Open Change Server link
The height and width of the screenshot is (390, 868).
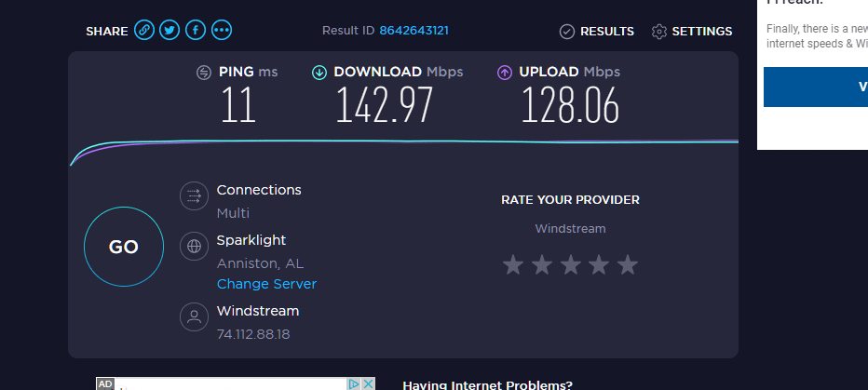point(266,284)
